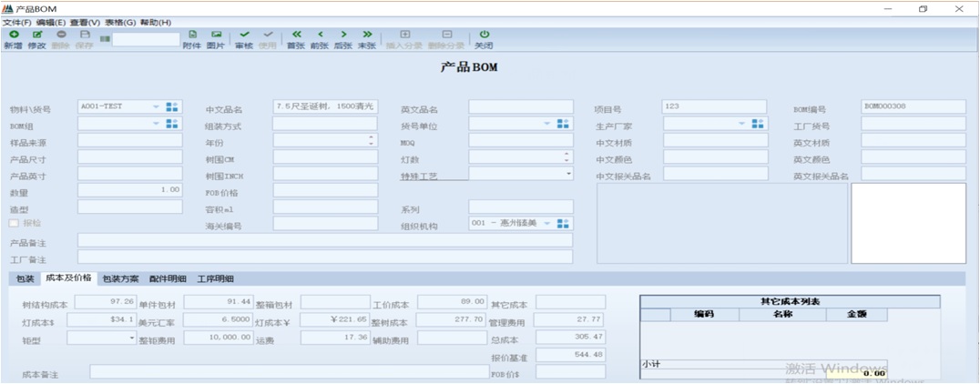Open the 帮助(H) menu
The height and width of the screenshot is (384, 980).
pos(156,23)
